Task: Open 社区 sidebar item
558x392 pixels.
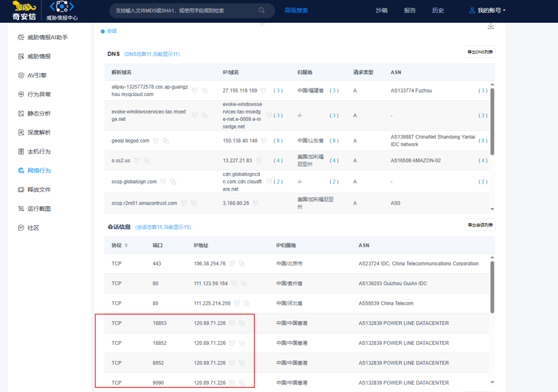Action: 28,228
